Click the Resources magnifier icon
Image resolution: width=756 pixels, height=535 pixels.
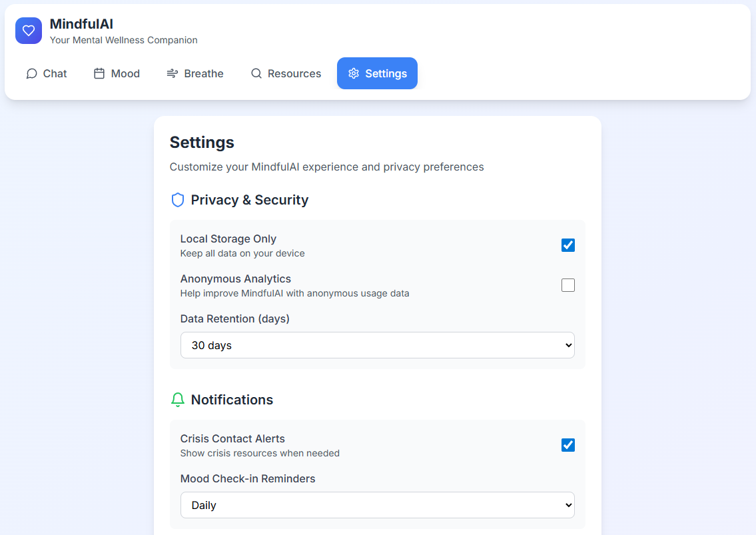coord(256,73)
